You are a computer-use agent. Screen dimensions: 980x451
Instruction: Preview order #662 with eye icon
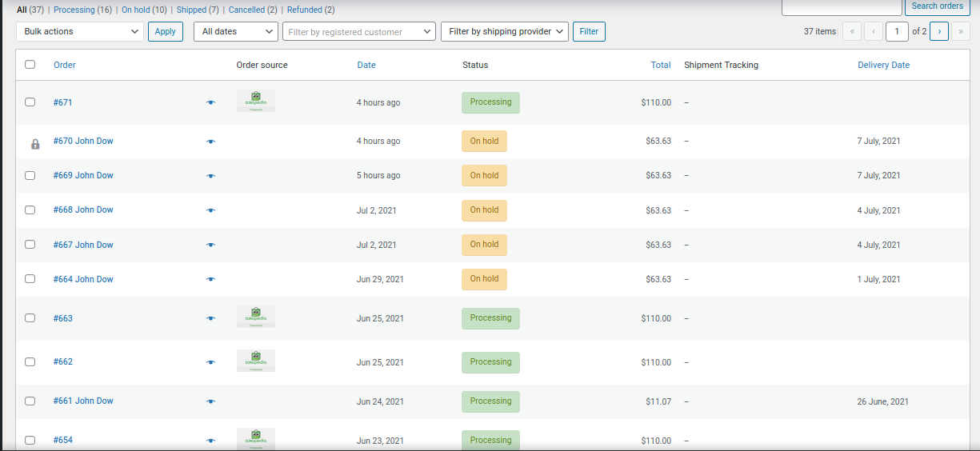tap(210, 362)
